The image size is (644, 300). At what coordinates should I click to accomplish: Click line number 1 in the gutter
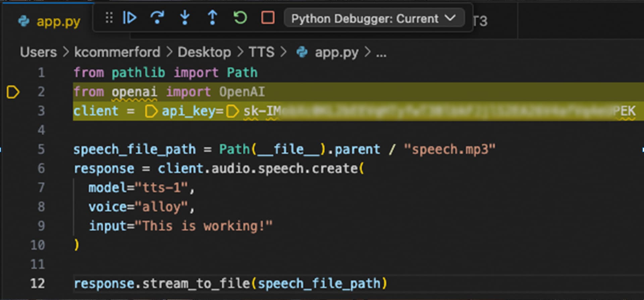point(41,73)
